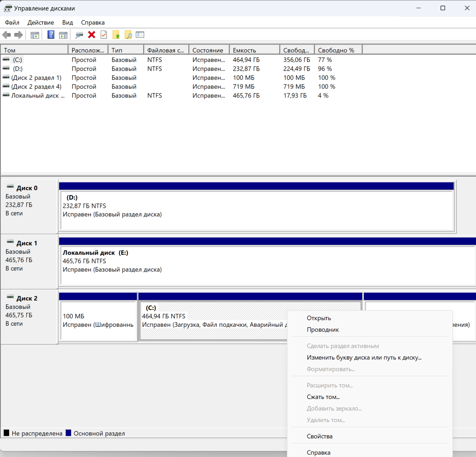Click the Тип column header
This screenshot has height=457, width=476.
click(x=126, y=50)
